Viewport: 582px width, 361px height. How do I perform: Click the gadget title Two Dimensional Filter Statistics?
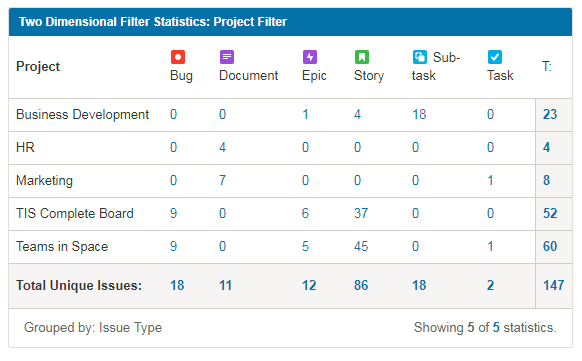153,22
